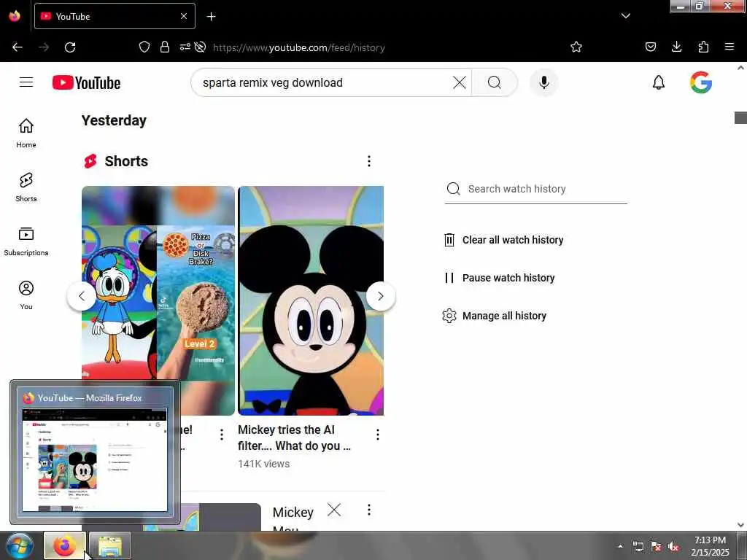Select the YouTube browser tab
747x560 pixels.
[115, 16]
